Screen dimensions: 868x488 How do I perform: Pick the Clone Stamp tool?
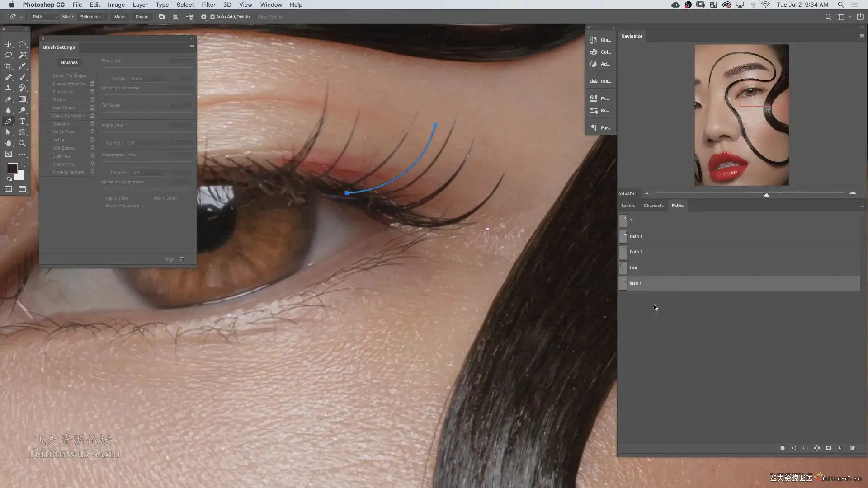click(8, 88)
